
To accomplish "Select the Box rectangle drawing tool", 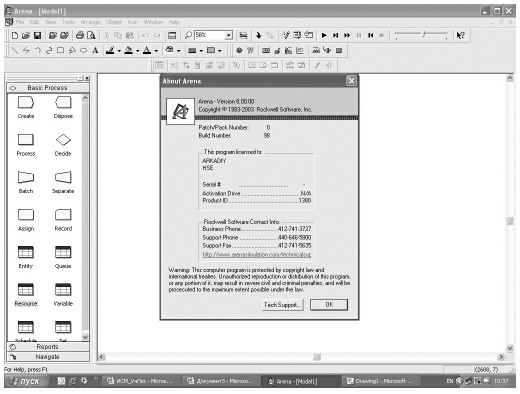I will (x=60, y=50).
